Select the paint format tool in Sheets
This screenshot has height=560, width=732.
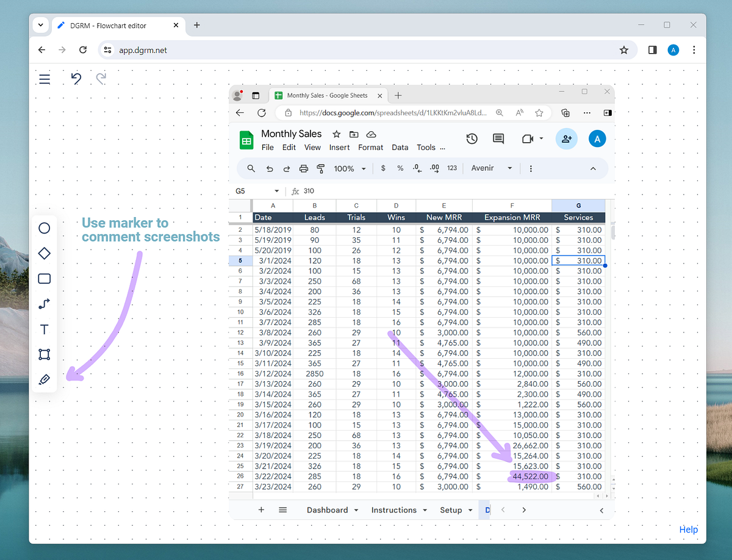pyautogui.click(x=320, y=168)
